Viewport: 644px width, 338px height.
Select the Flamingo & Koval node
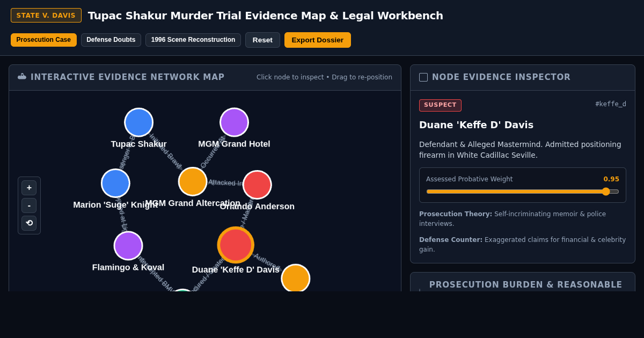pyautogui.click(x=128, y=246)
